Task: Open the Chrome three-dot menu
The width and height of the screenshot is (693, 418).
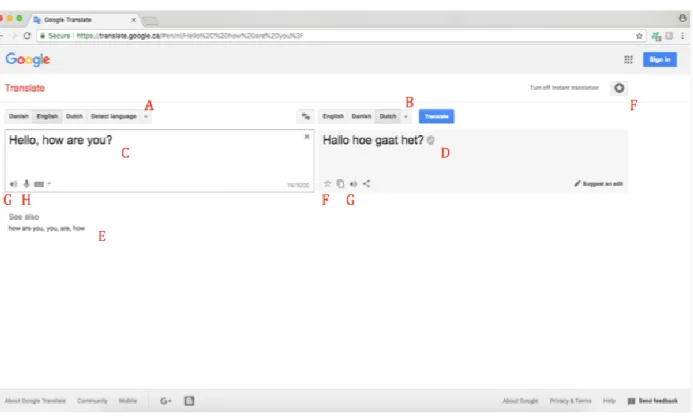Action: pyautogui.click(x=683, y=36)
